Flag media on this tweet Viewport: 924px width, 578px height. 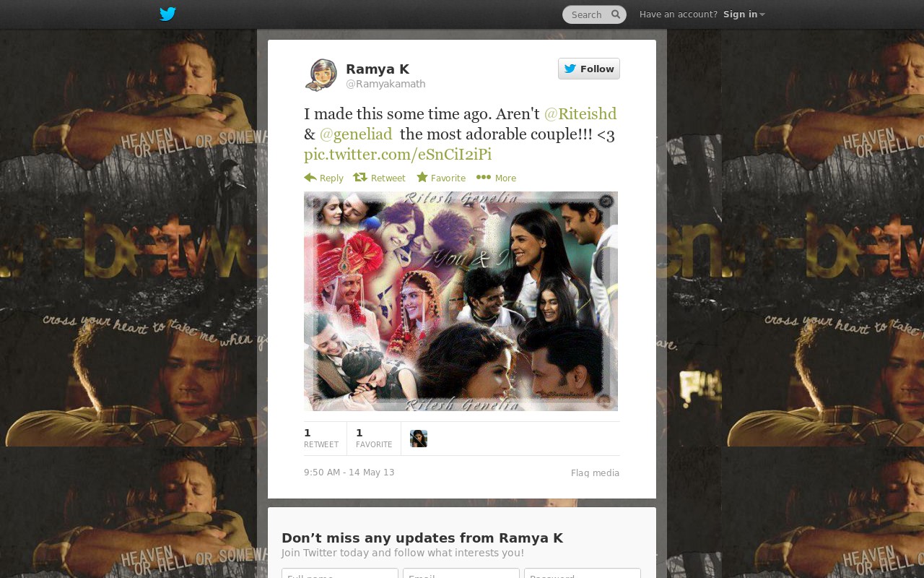pyautogui.click(x=595, y=473)
